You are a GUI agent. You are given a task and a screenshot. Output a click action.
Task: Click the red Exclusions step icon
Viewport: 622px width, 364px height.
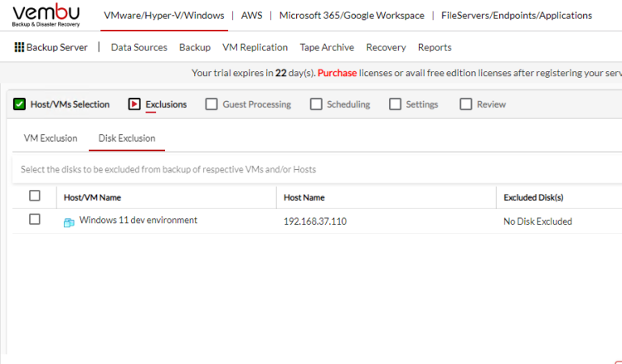134,104
